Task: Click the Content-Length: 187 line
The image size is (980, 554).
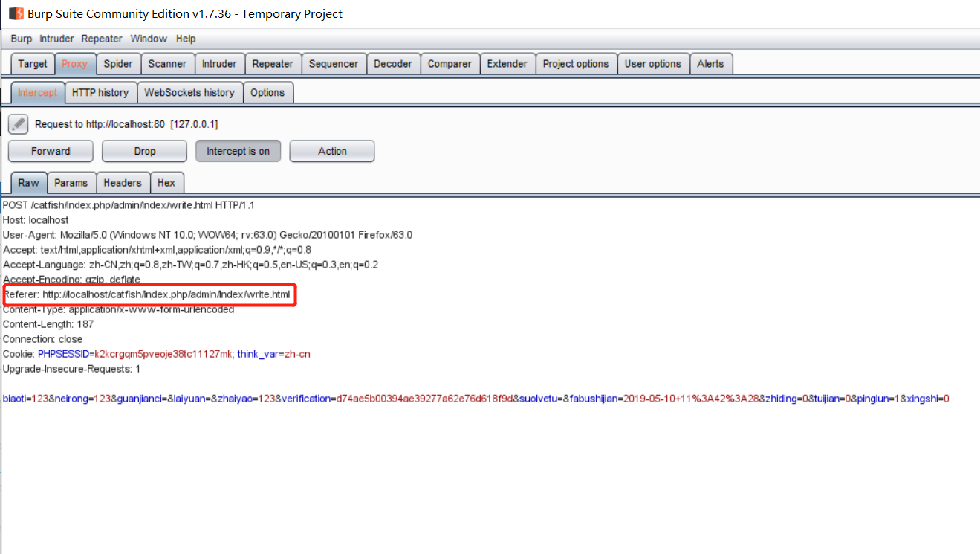Action: pyautogui.click(x=48, y=324)
